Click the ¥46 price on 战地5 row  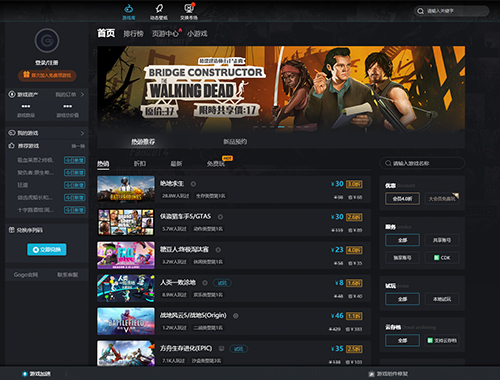(337, 316)
